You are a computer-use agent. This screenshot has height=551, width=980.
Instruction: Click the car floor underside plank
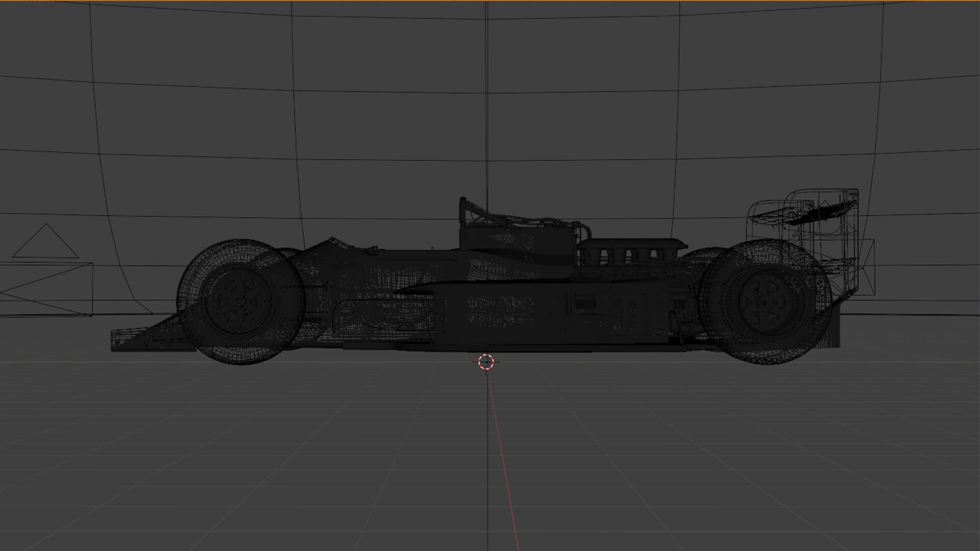point(459,347)
